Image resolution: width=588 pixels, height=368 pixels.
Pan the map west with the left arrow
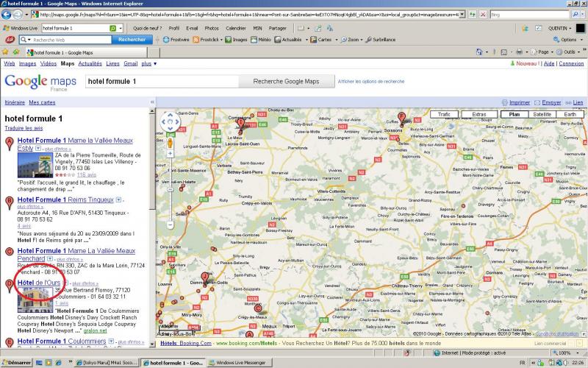164,121
